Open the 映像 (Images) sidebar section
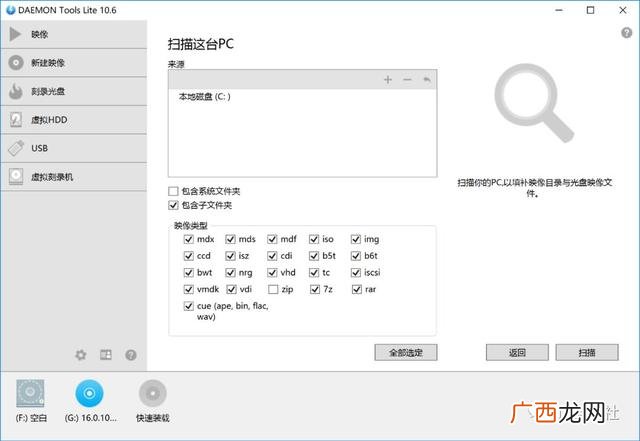This screenshot has height=441, width=640. coord(73,34)
